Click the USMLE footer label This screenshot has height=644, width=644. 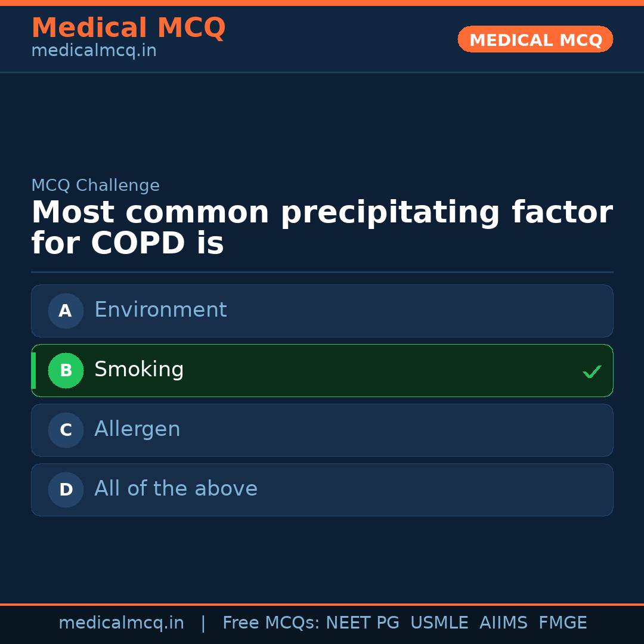pyautogui.click(x=439, y=622)
